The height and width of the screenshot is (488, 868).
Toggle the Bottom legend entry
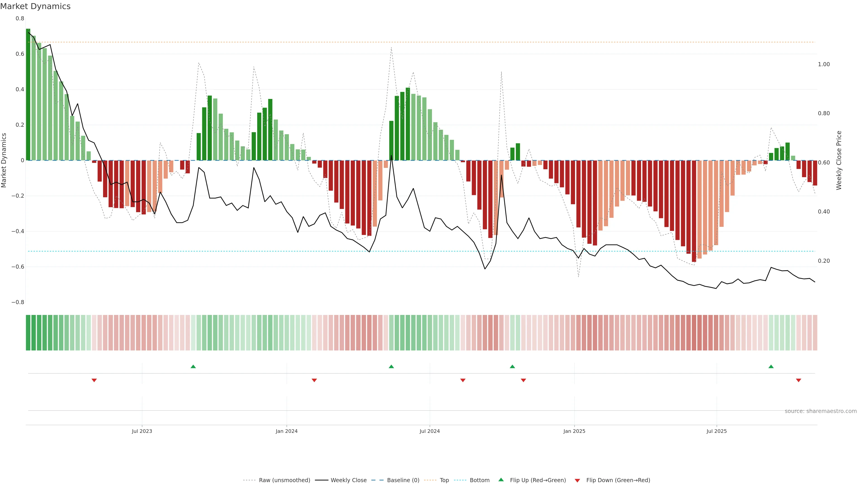tap(479, 480)
